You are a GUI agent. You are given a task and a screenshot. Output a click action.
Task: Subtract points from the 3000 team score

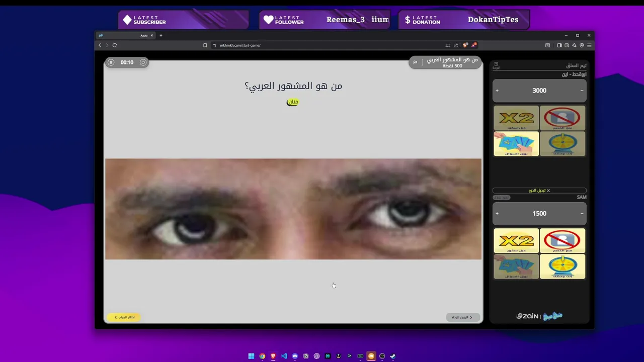(582, 90)
